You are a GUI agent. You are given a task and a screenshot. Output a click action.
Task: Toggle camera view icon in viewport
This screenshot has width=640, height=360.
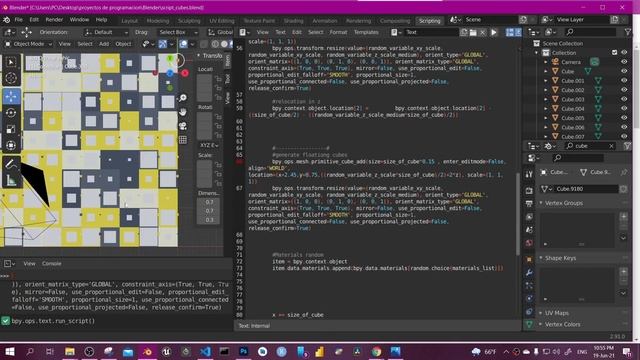tap(183, 126)
